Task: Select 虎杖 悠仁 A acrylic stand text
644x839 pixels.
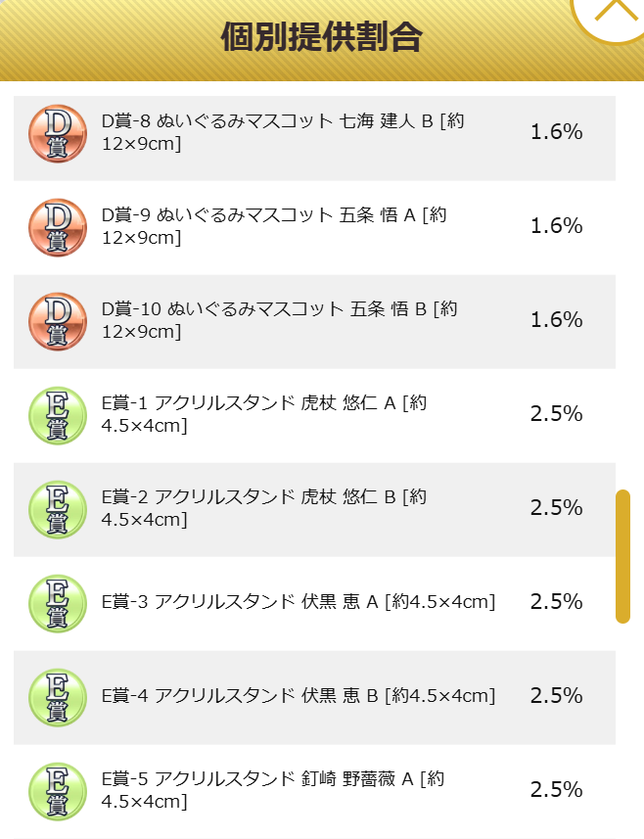Action: [264, 414]
